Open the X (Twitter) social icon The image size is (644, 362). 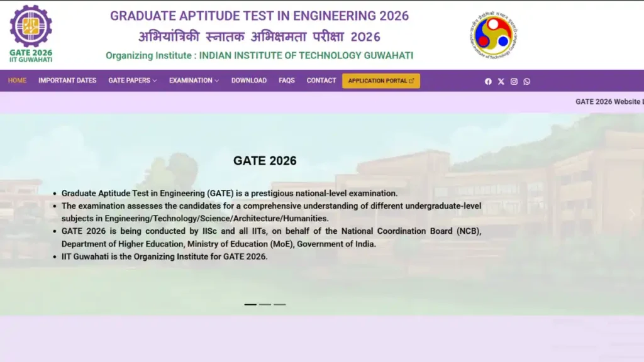click(501, 81)
